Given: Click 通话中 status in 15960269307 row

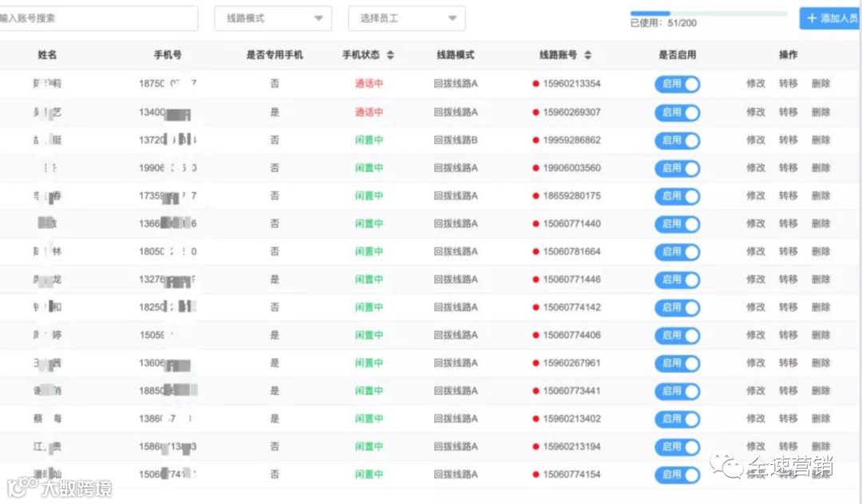Looking at the screenshot, I should pyautogui.click(x=369, y=112).
